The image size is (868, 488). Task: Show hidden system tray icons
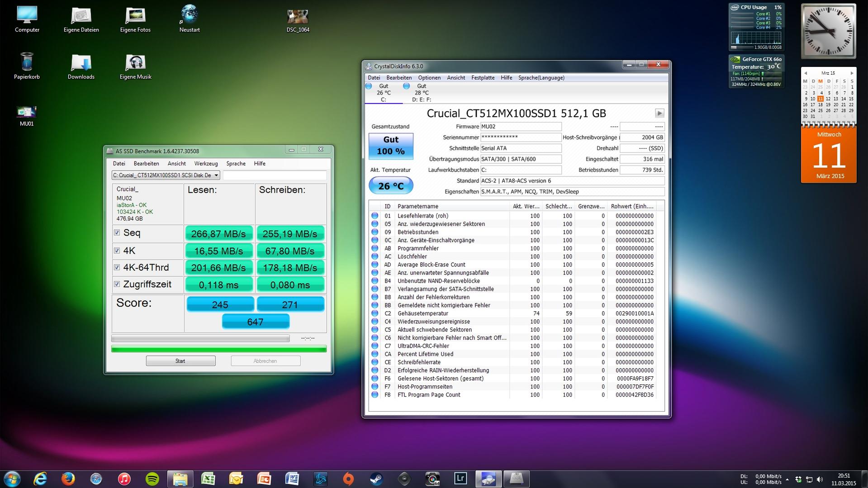point(787,479)
